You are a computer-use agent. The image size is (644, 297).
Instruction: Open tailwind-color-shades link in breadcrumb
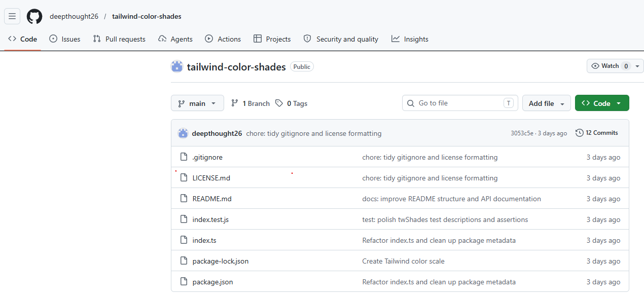[x=147, y=16]
